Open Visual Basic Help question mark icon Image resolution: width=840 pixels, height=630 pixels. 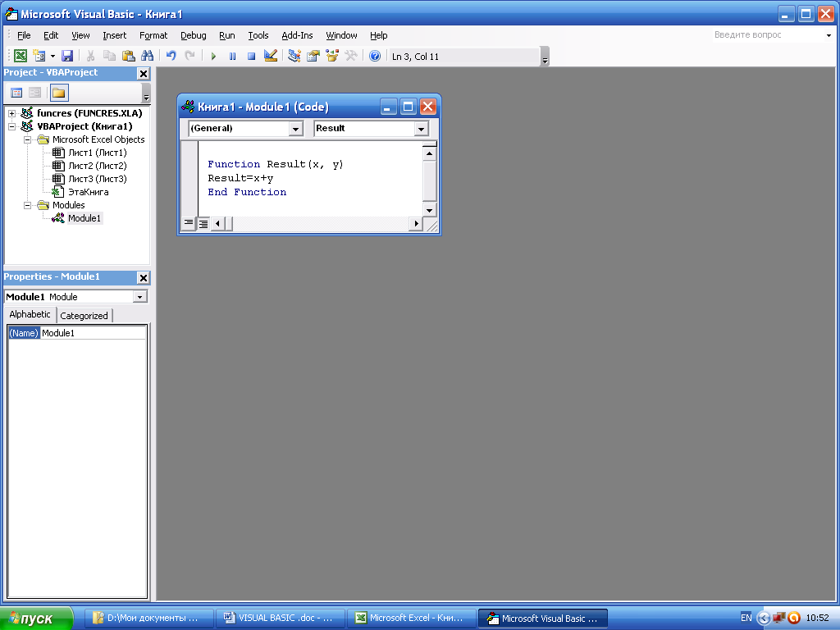click(375, 56)
